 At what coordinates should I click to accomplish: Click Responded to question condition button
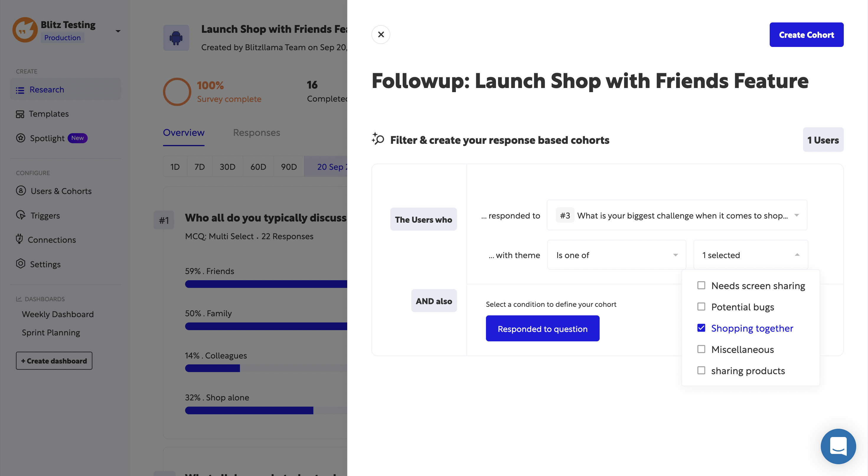[543, 328]
